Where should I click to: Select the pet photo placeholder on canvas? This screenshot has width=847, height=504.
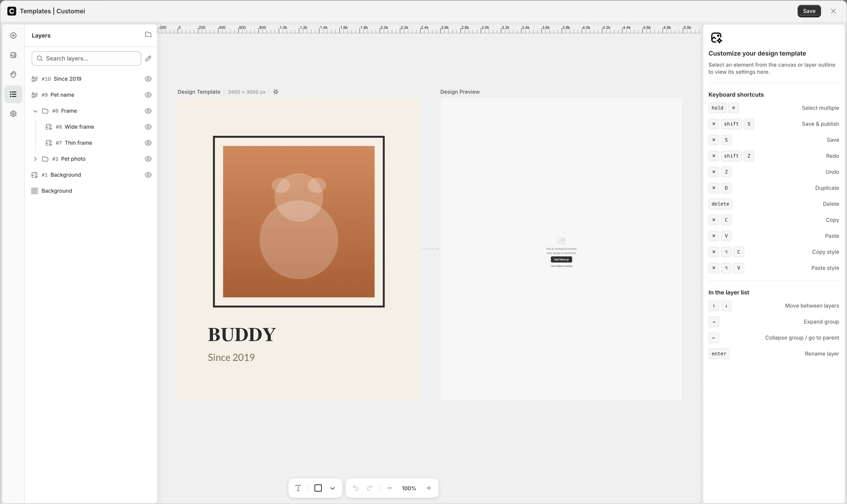click(299, 221)
